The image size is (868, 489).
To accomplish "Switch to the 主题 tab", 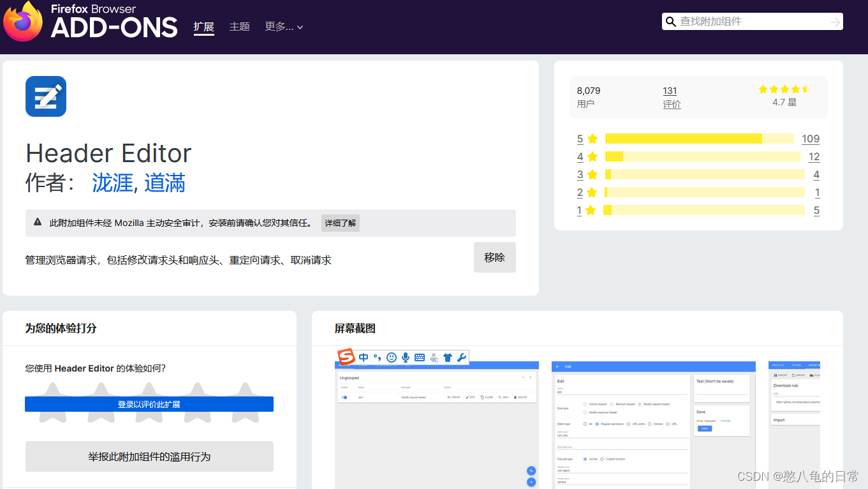I will tap(240, 27).
